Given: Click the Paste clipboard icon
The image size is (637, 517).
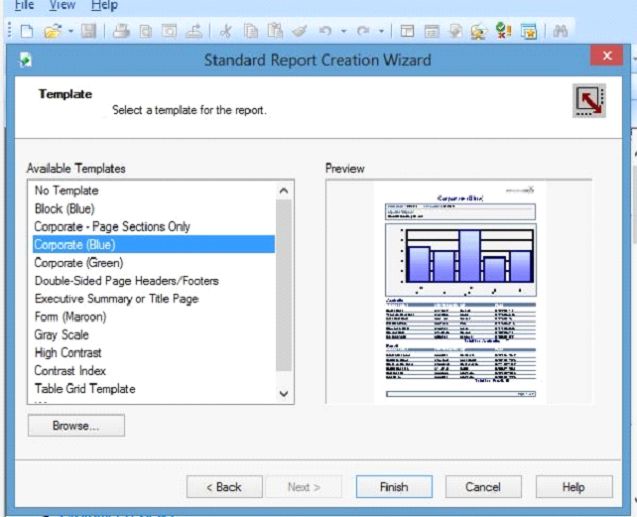Looking at the screenshot, I should (x=275, y=31).
